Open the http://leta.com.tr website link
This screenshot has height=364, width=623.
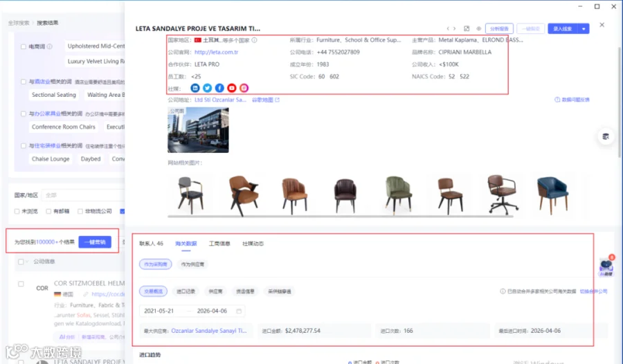216,52
